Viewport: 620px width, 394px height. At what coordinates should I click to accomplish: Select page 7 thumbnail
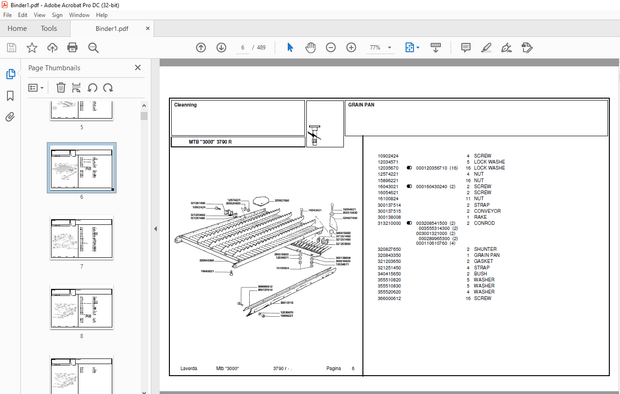82,238
